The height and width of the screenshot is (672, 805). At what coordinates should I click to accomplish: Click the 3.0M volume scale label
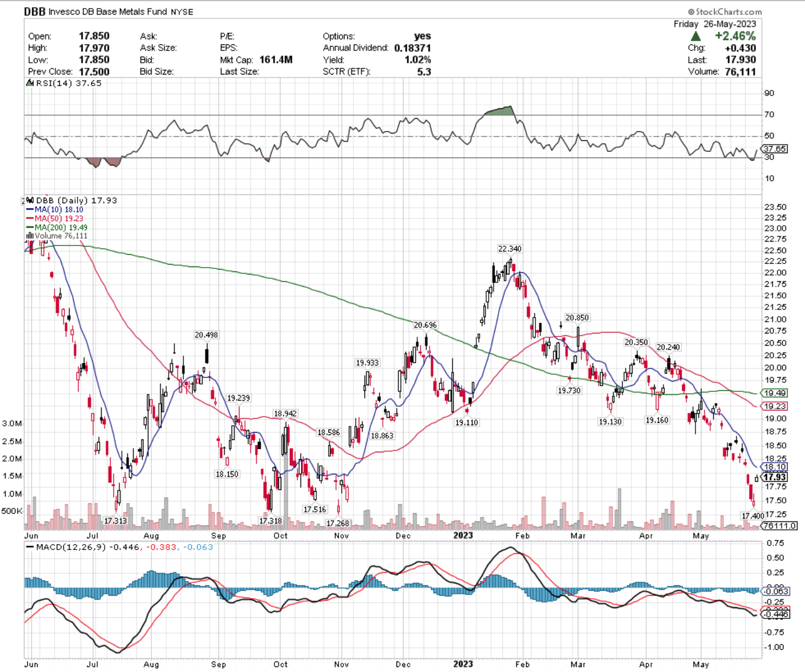point(12,424)
